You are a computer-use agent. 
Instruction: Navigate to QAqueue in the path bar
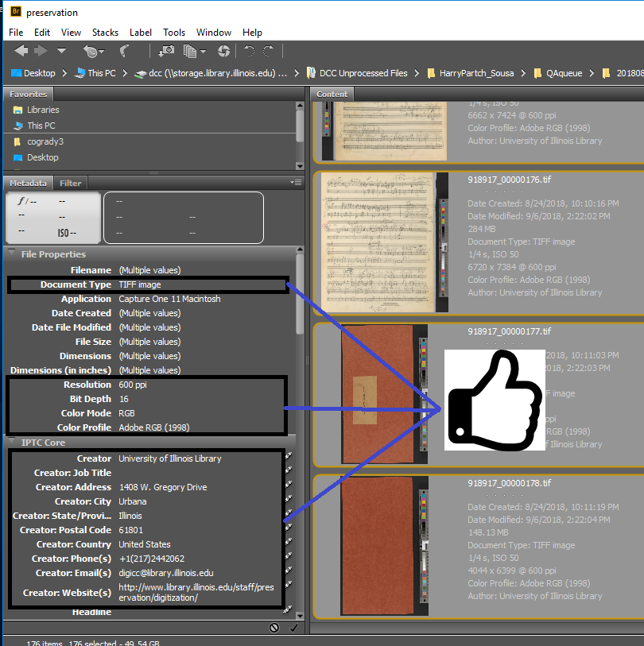click(564, 73)
